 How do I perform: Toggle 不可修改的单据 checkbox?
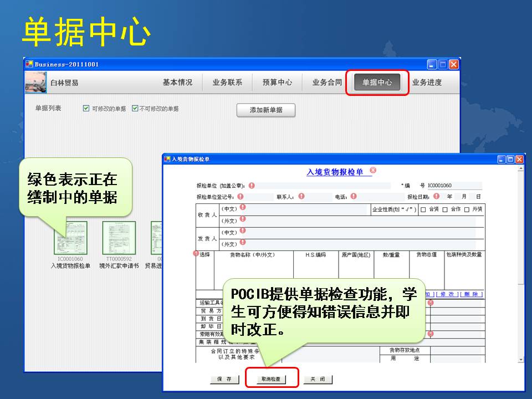pyautogui.click(x=135, y=109)
